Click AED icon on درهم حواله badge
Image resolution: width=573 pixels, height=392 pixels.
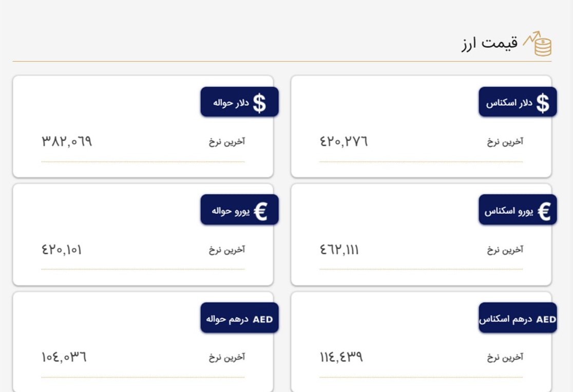click(263, 319)
